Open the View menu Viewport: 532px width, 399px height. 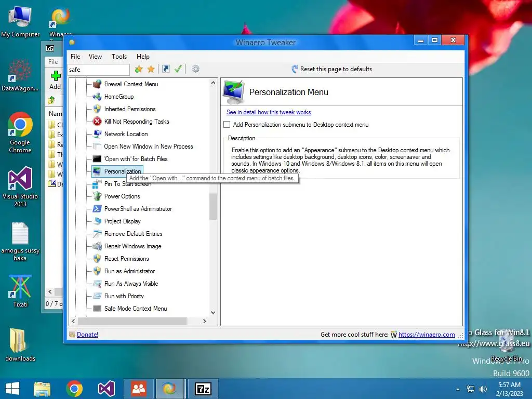(96, 57)
